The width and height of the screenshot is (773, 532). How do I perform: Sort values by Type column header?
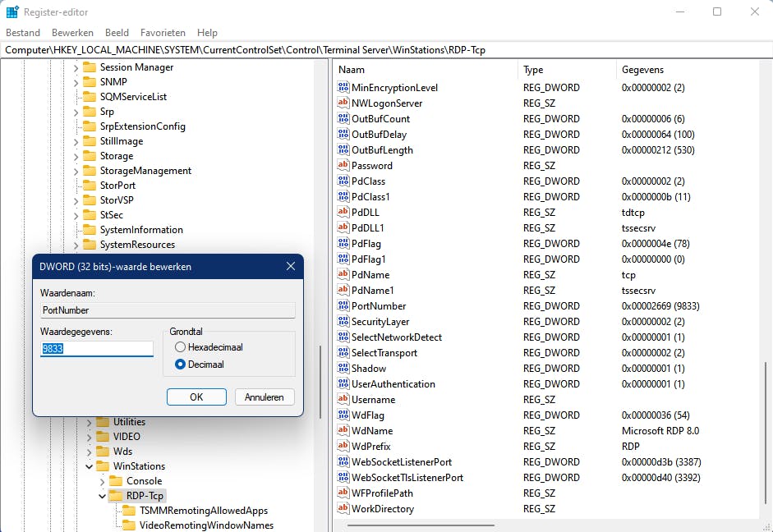[567, 70]
